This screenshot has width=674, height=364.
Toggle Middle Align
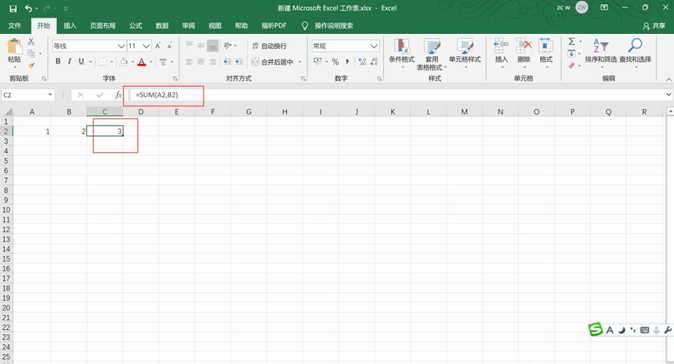point(201,45)
